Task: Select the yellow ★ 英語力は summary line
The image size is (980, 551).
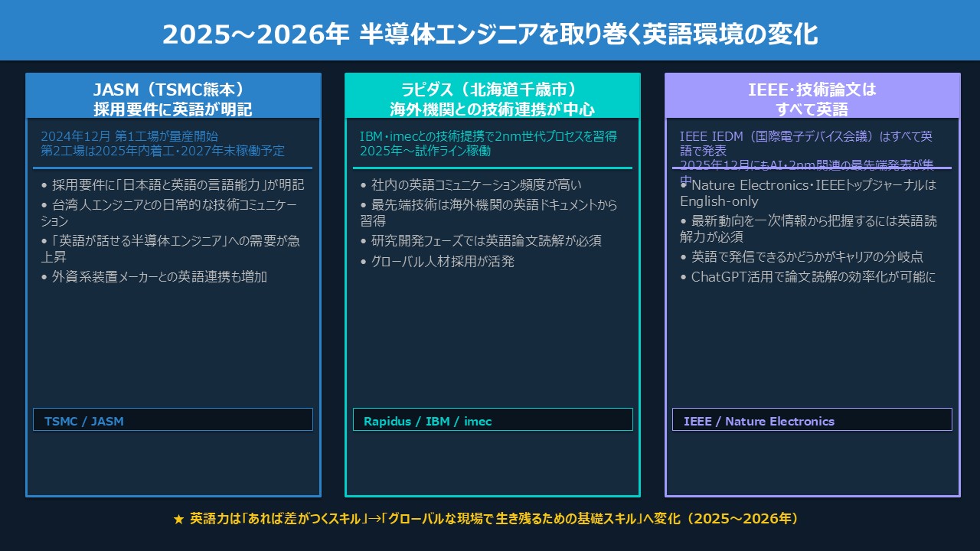Action: pyautogui.click(x=487, y=519)
